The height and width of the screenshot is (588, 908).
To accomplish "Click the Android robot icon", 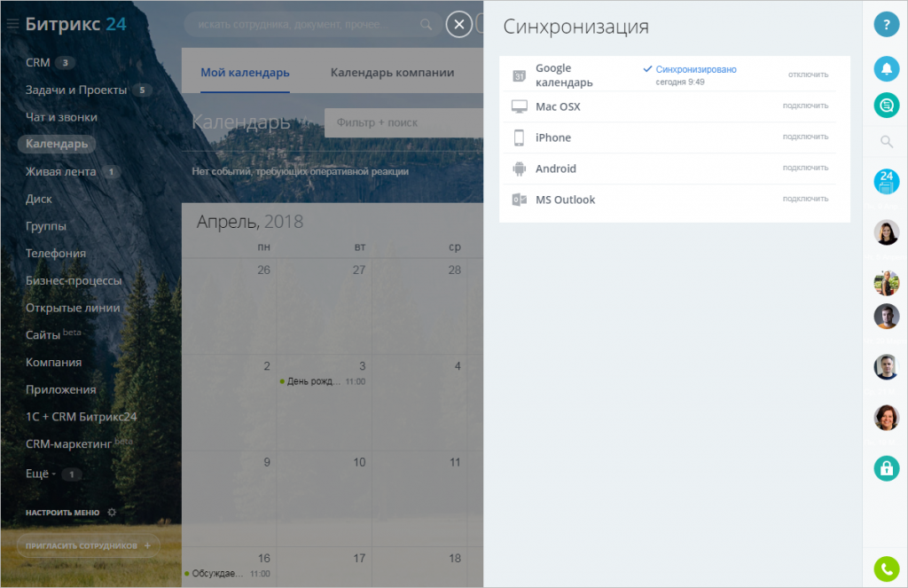I will pos(519,169).
